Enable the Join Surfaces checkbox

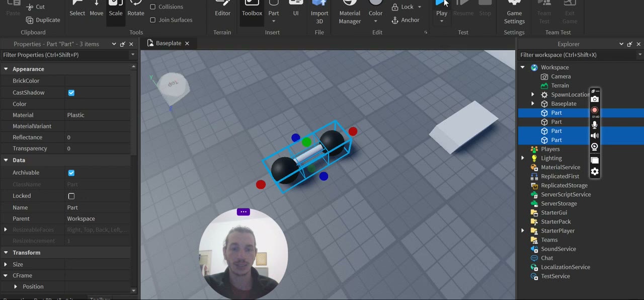tap(153, 20)
